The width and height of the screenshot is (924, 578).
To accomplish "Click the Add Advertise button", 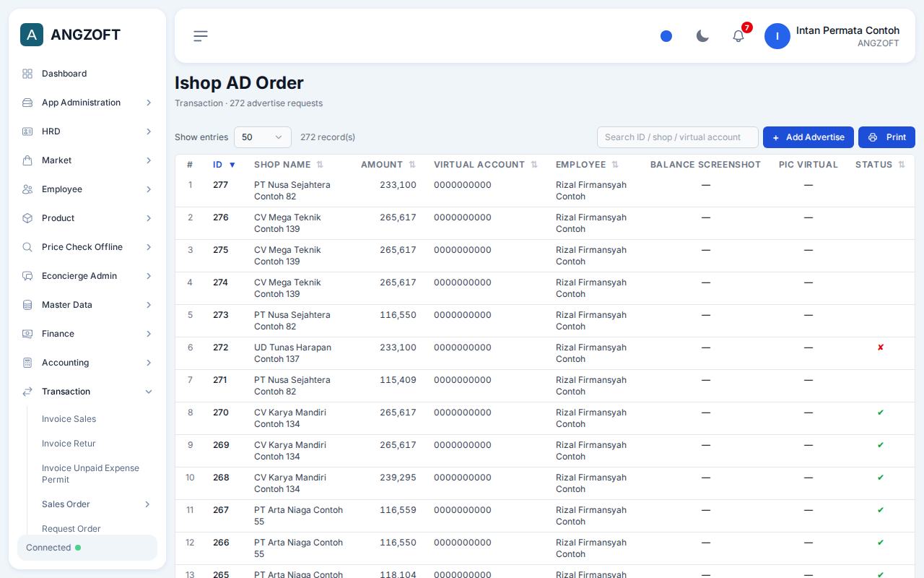I will (808, 137).
